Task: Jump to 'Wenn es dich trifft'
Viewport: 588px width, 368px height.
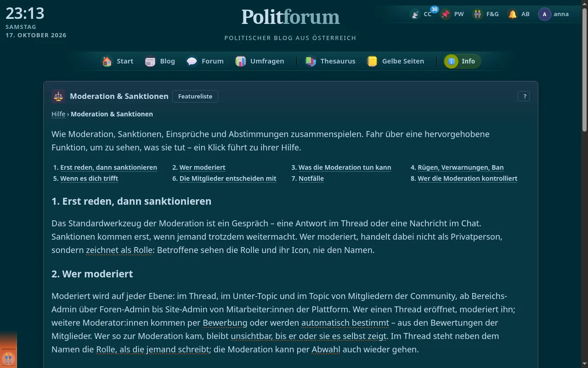Action: coord(89,178)
